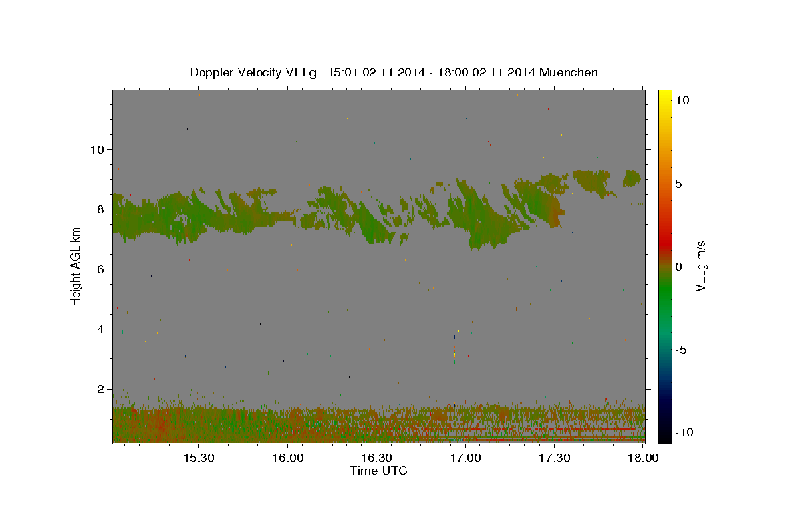Click the colorbar value -5 label
The width and height of the screenshot is (798, 532).
coord(681,350)
